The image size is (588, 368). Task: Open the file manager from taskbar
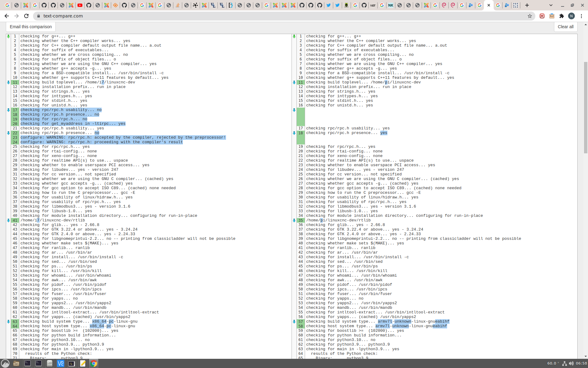(16, 363)
